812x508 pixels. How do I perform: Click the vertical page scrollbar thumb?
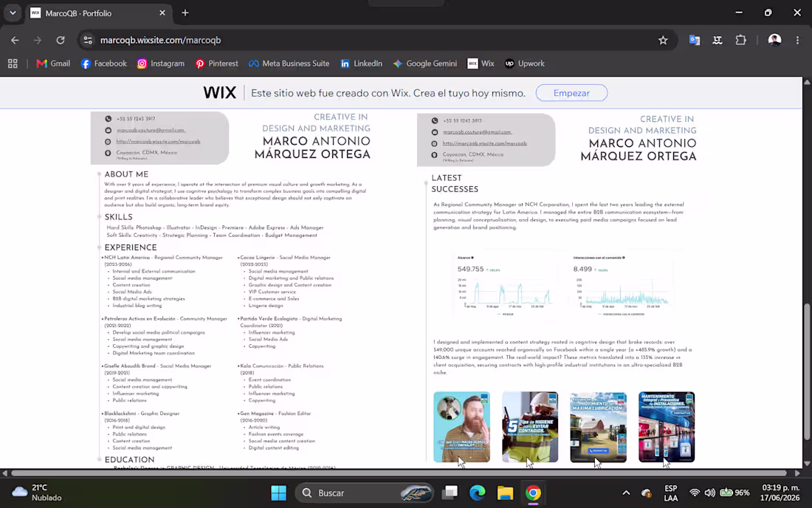(x=807, y=372)
